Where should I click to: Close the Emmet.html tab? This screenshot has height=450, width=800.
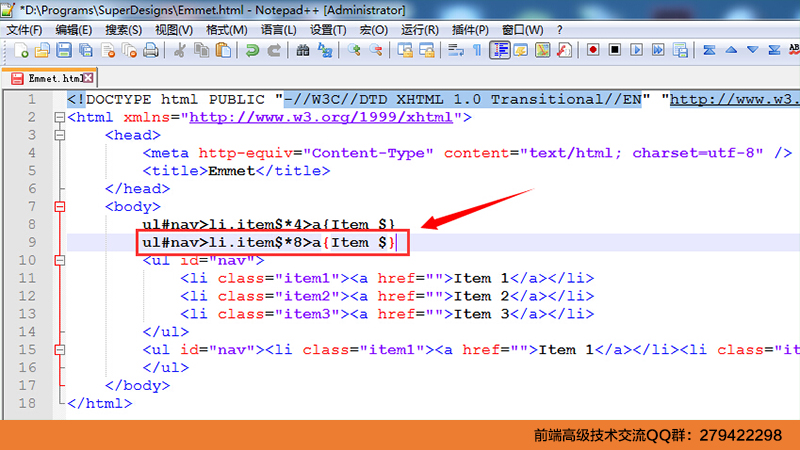pos(89,78)
